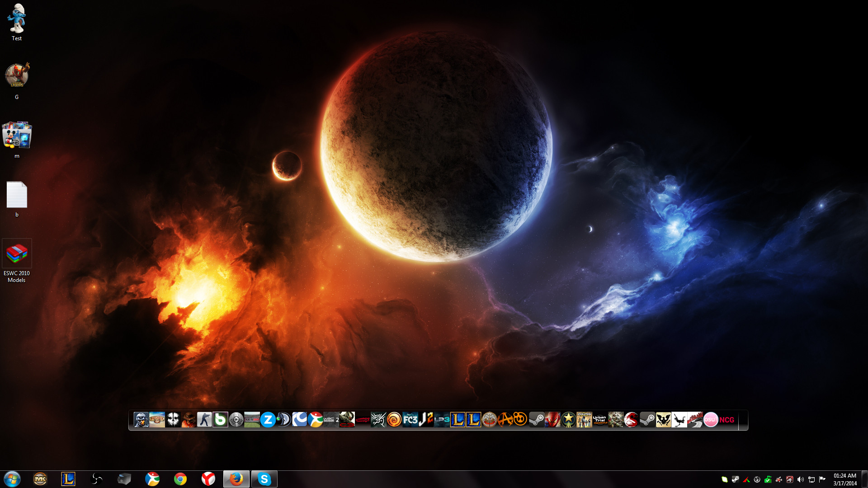Click the volume speaker tray icon

[x=800, y=479]
